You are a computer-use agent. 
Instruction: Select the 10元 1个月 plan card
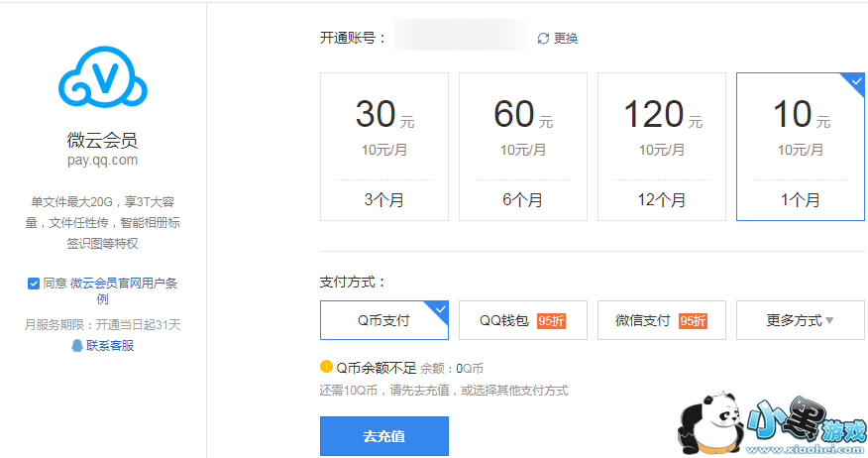tap(800, 147)
